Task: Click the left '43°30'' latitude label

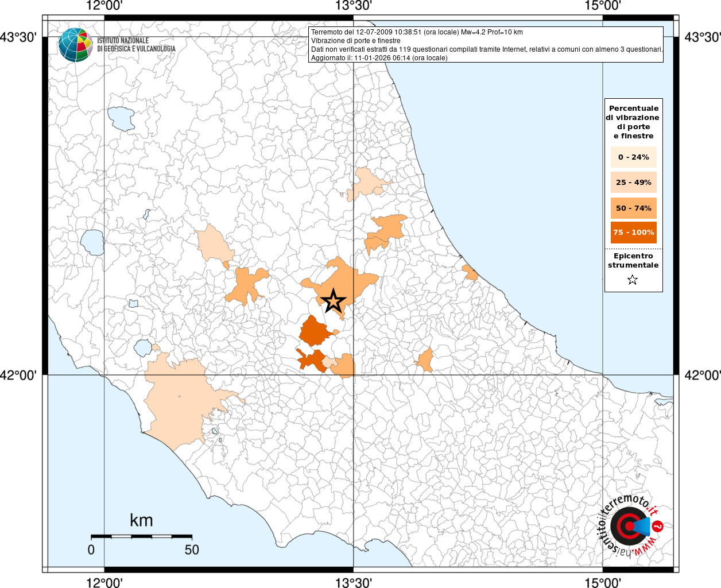Action: [x=18, y=37]
